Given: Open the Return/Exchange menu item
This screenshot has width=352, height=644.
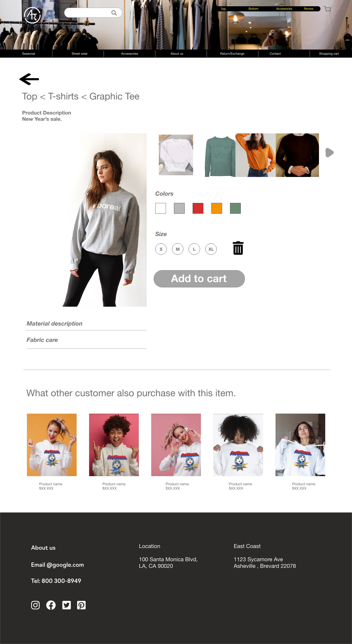Looking at the screenshot, I should tap(232, 54).
